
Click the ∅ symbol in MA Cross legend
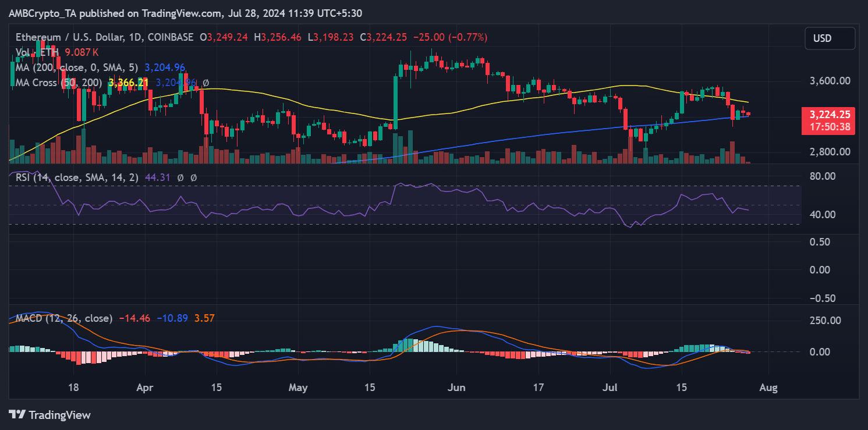206,83
